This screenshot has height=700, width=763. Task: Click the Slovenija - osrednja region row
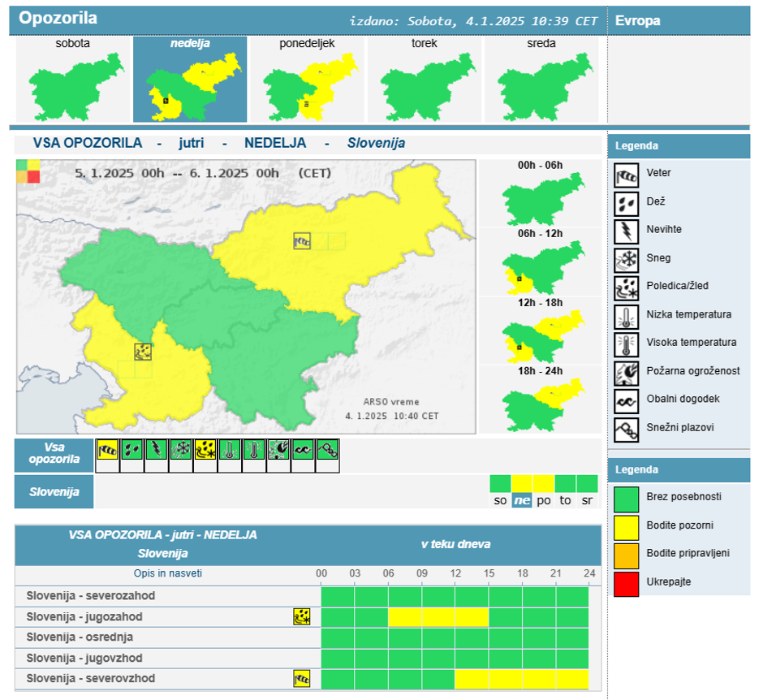point(80,637)
